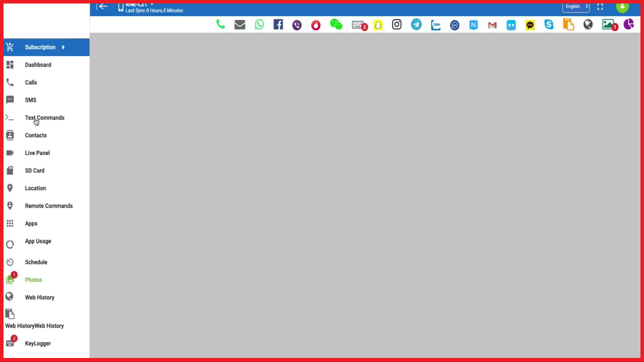
Task: Click the keyboard keylogger toolbar icon
Action: pyautogui.click(x=359, y=25)
